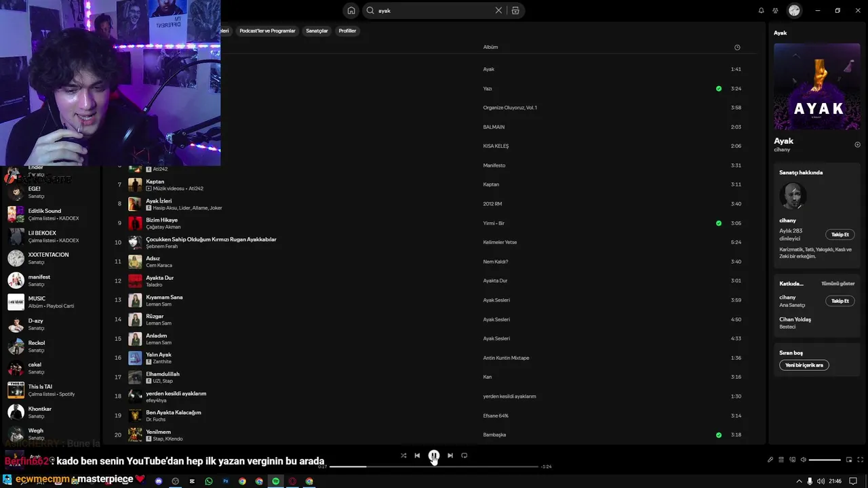The width and height of the screenshot is (868, 488).
Task: Open Spotify icon in Windows taskbar
Action: tap(275, 481)
